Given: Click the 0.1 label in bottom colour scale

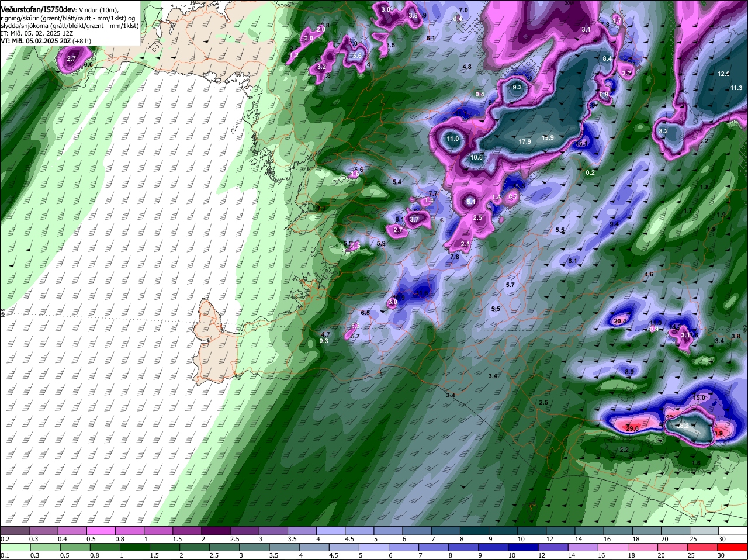Looking at the screenshot, I should [5, 556].
